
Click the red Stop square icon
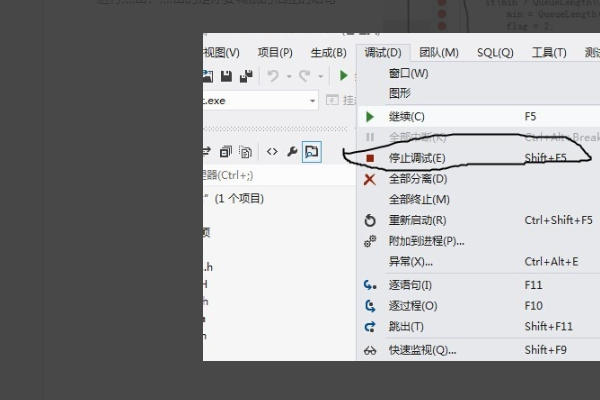coord(370,158)
